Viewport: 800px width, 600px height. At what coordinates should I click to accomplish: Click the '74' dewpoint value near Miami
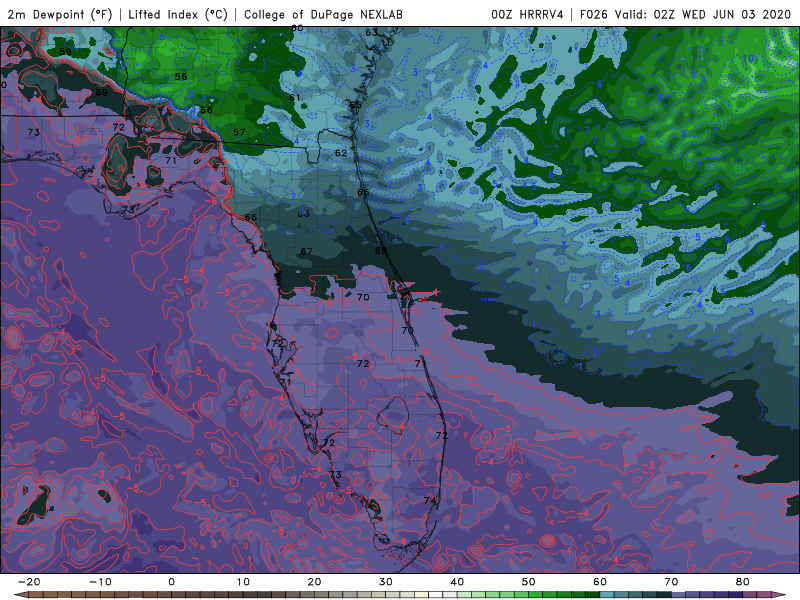[x=430, y=501]
